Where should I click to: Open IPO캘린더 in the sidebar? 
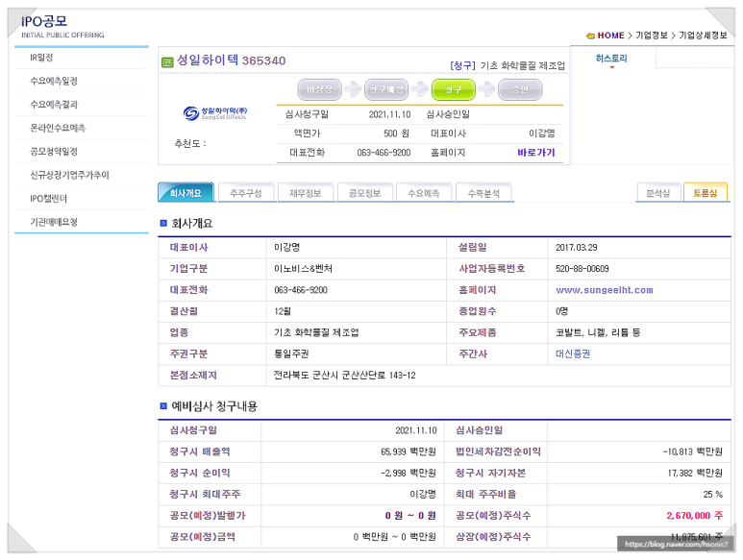48,198
